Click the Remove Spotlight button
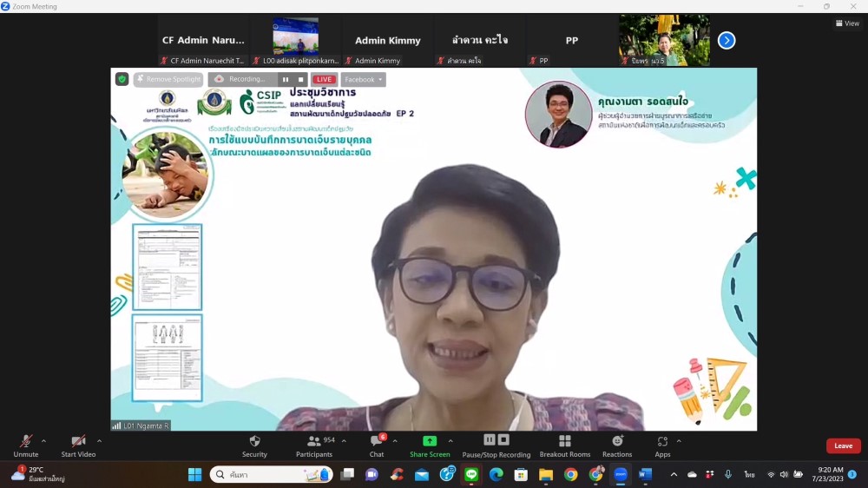 point(168,79)
